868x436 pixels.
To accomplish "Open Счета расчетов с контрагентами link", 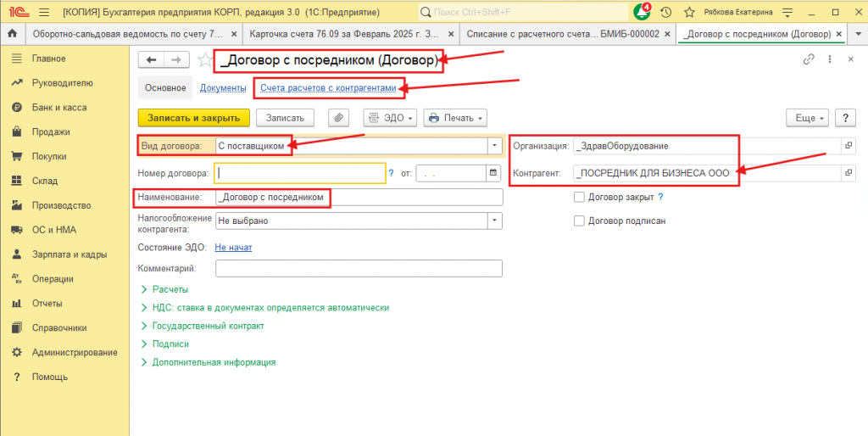I will point(329,87).
